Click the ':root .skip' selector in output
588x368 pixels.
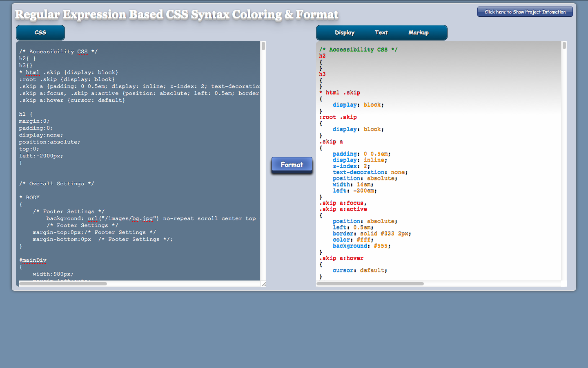338,117
